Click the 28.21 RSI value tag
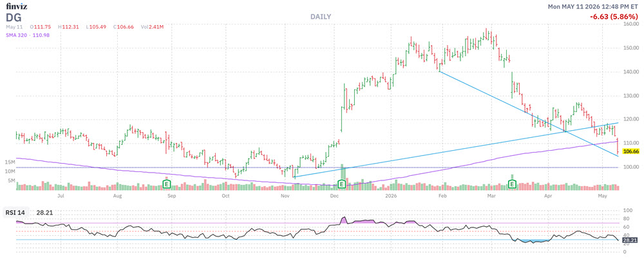Viewport: 644px width, 259px height. tap(630, 240)
